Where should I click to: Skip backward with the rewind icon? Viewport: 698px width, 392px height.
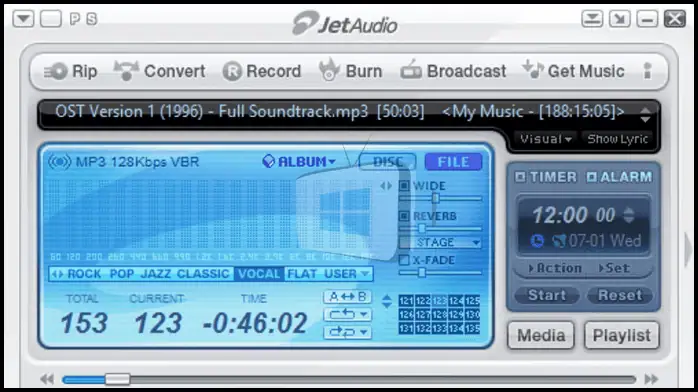click(x=47, y=380)
